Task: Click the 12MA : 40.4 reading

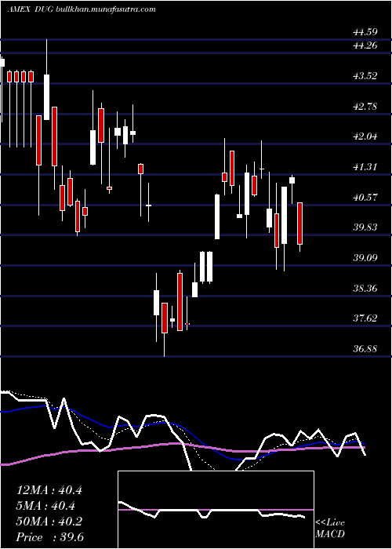Action: click(x=49, y=490)
